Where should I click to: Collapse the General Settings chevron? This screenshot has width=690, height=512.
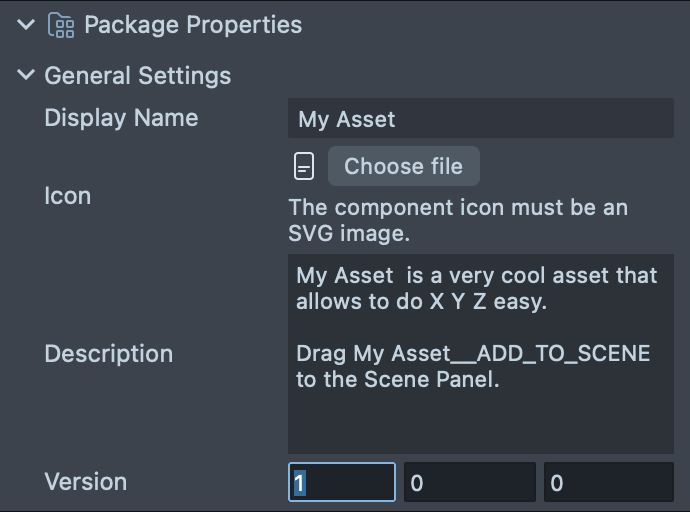coord(26,75)
